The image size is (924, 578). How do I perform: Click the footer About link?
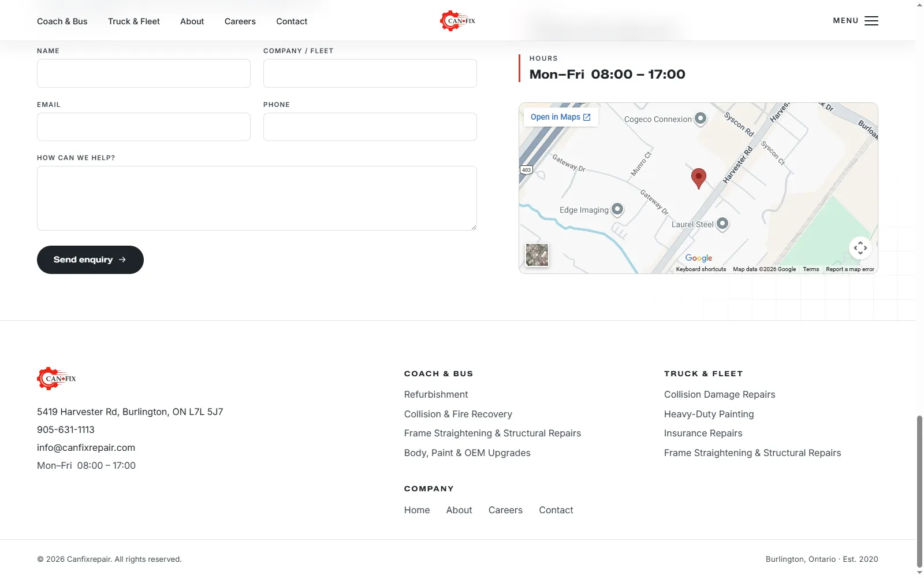[x=459, y=510]
